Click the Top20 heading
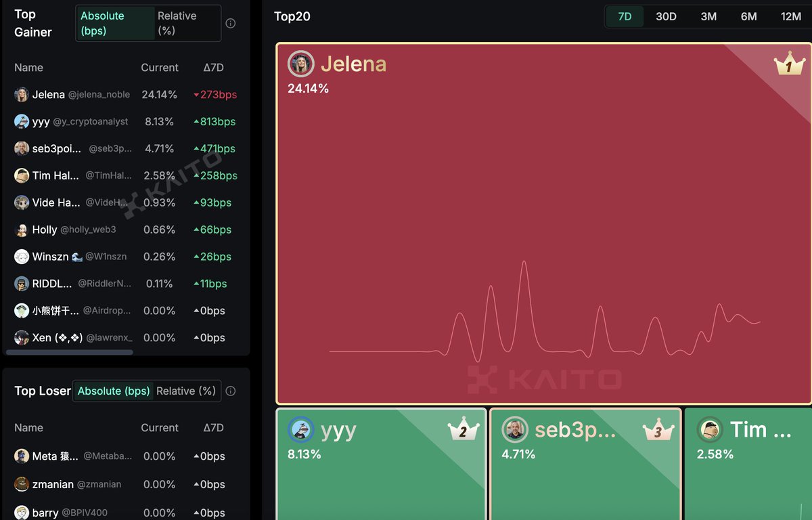Viewport: 812px width, 520px height. tap(292, 16)
